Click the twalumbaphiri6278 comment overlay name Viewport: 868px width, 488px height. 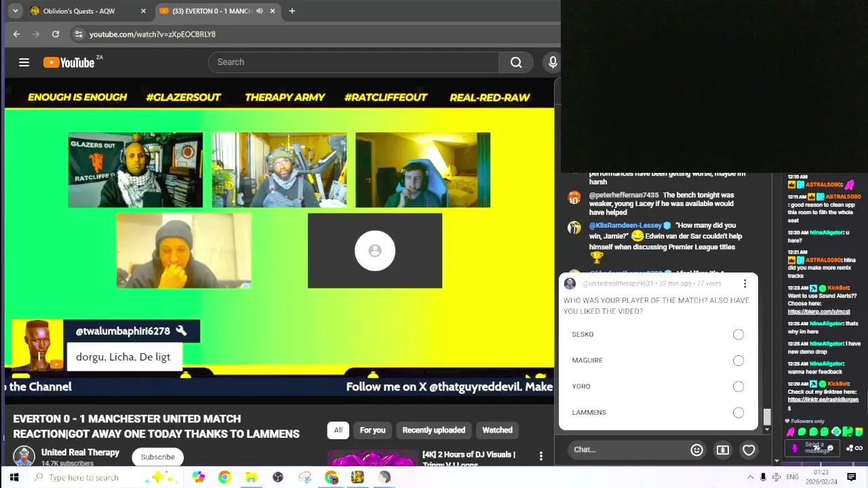pyautogui.click(x=123, y=331)
